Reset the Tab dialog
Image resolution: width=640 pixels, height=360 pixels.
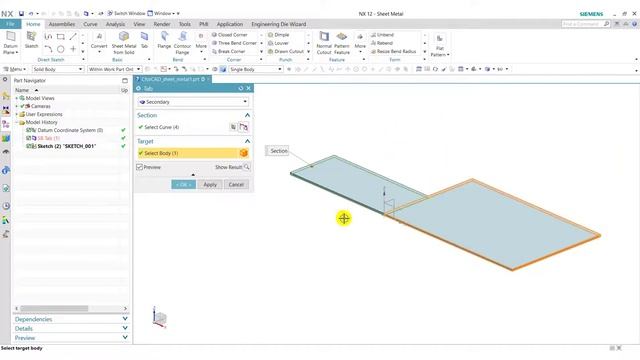[240, 88]
